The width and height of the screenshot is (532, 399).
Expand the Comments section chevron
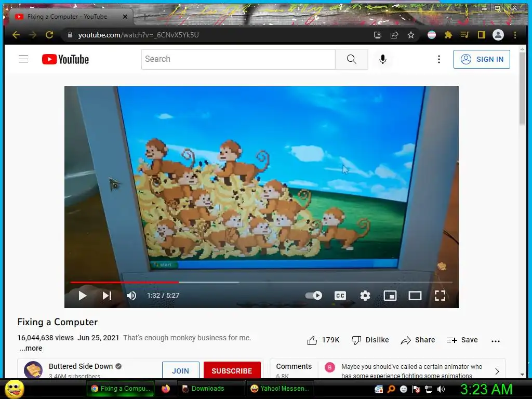[x=497, y=371]
